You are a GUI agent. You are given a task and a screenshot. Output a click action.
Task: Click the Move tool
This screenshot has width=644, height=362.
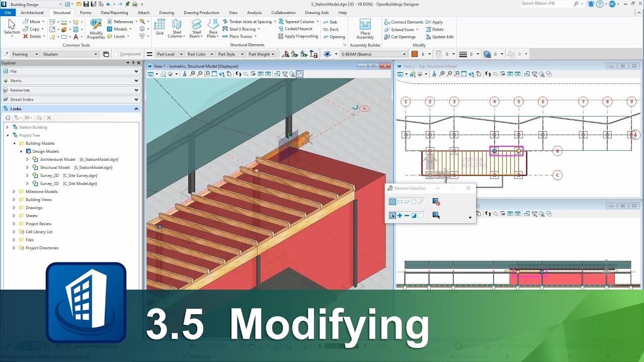point(33,22)
